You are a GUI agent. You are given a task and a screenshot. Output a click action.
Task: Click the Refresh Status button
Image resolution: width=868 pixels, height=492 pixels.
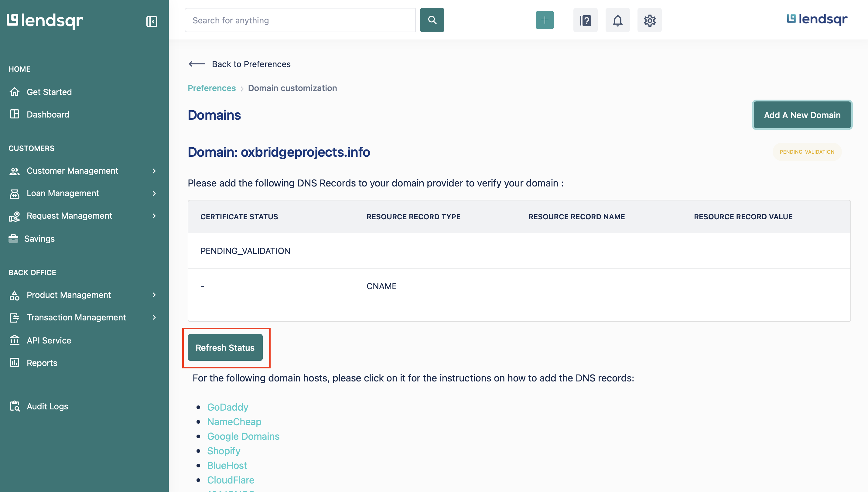pos(225,347)
